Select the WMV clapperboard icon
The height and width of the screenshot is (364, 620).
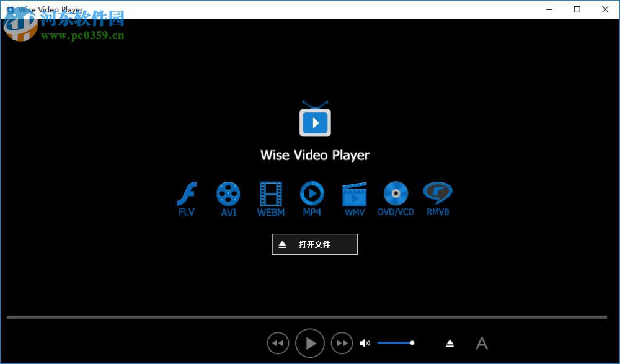point(354,193)
